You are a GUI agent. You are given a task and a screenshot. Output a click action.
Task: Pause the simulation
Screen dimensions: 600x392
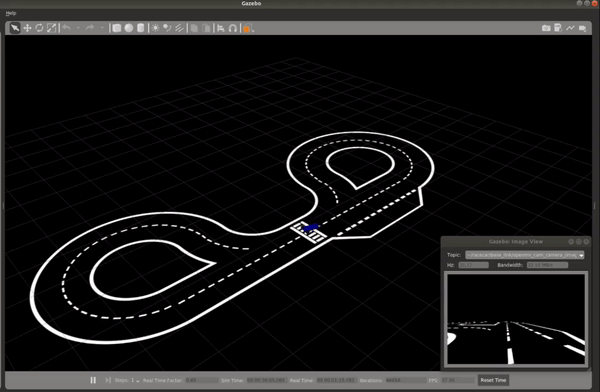pos(93,380)
